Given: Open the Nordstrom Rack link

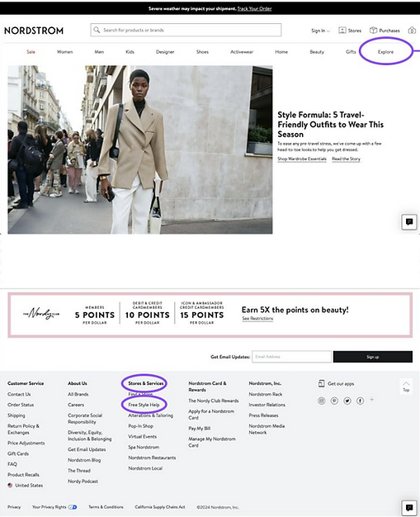Looking at the screenshot, I should click(266, 394).
